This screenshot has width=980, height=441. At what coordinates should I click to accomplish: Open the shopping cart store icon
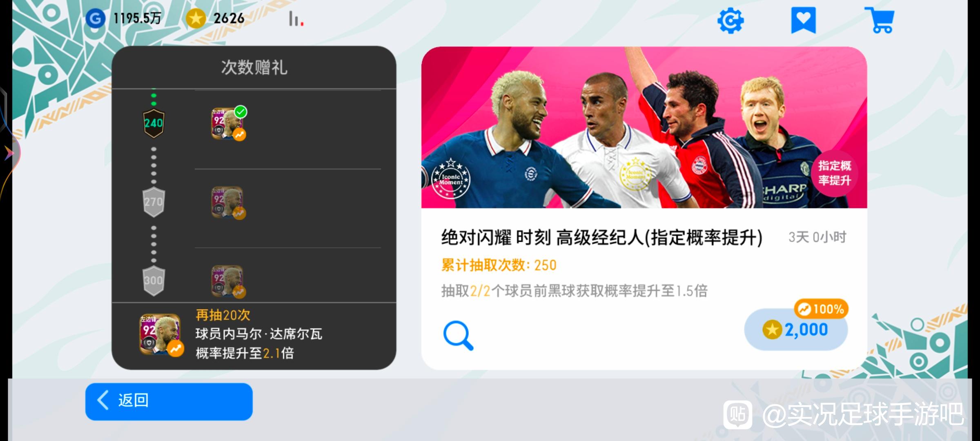[880, 20]
